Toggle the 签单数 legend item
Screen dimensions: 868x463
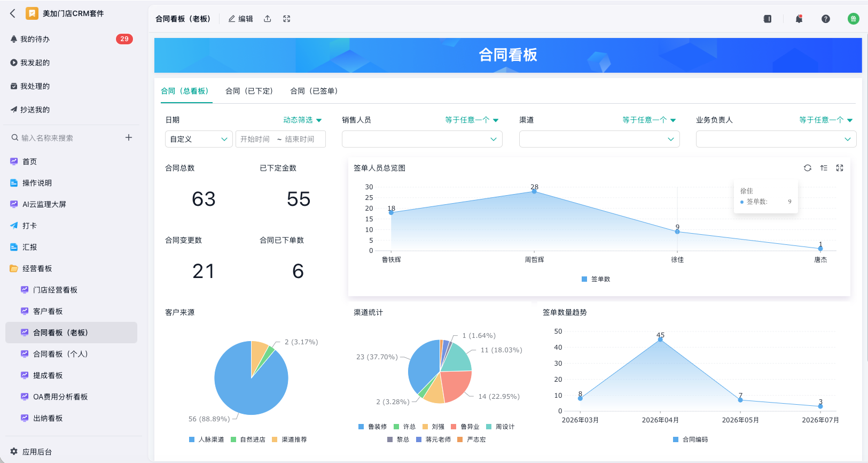[x=596, y=279]
